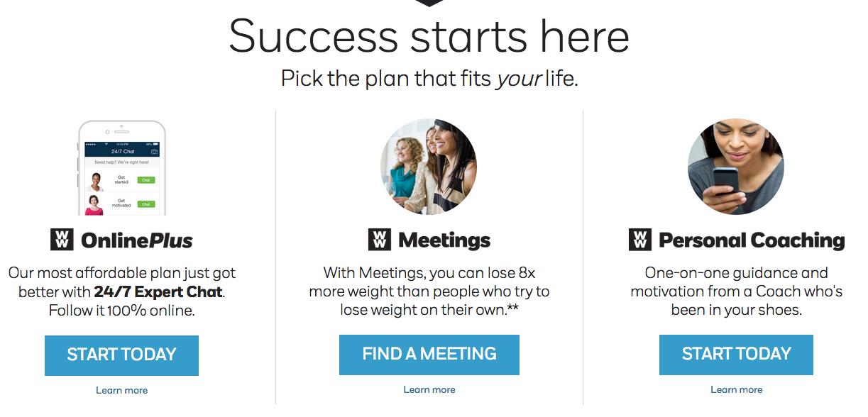The width and height of the screenshot is (868, 417).
Task: Click the 24/7 Chat title bar on the phone
Action: (x=123, y=152)
